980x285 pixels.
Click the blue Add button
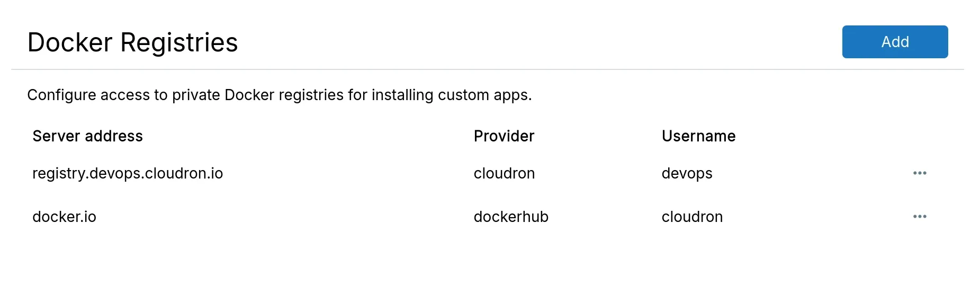tap(895, 42)
